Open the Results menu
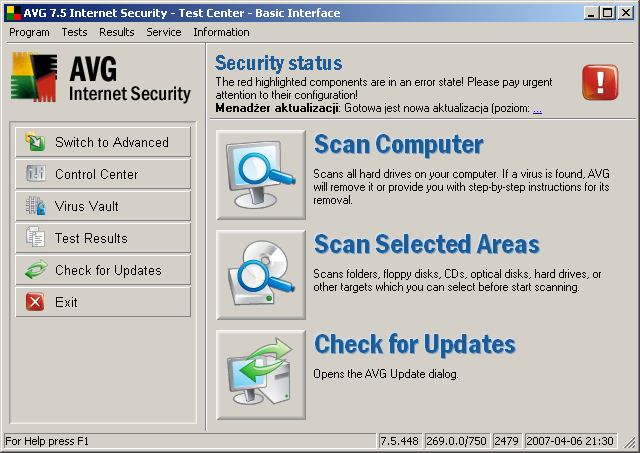640x453 pixels. (x=116, y=32)
